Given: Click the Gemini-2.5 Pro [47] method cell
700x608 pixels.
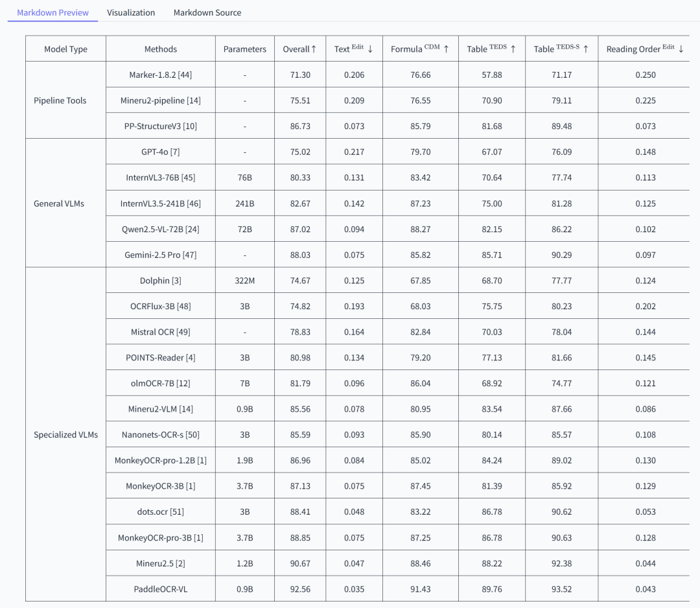Looking at the screenshot, I should pos(161,255).
